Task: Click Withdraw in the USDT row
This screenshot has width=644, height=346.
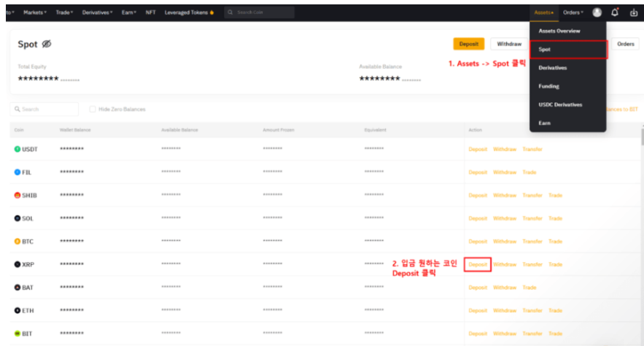Action: click(x=505, y=149)
